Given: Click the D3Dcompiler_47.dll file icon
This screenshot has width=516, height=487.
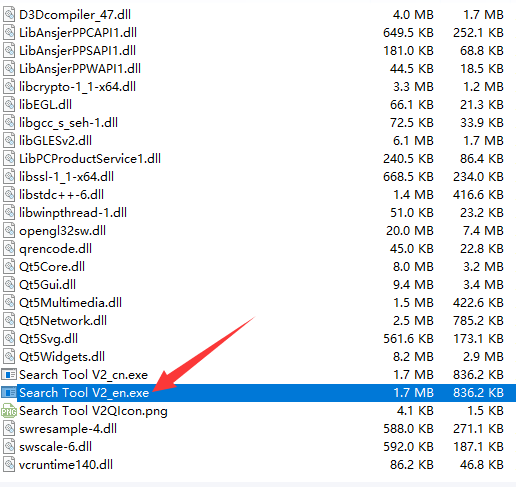Looking at the screenshot, I should pos(9,15).
